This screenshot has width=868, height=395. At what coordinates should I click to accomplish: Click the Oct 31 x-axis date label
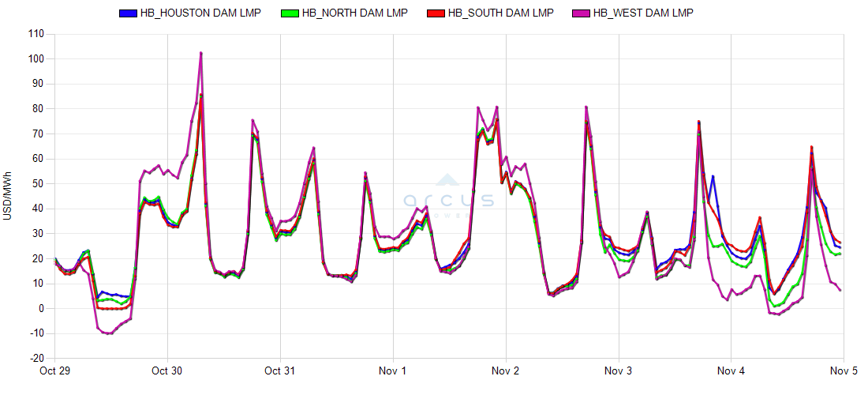click(x=280, y=371)
